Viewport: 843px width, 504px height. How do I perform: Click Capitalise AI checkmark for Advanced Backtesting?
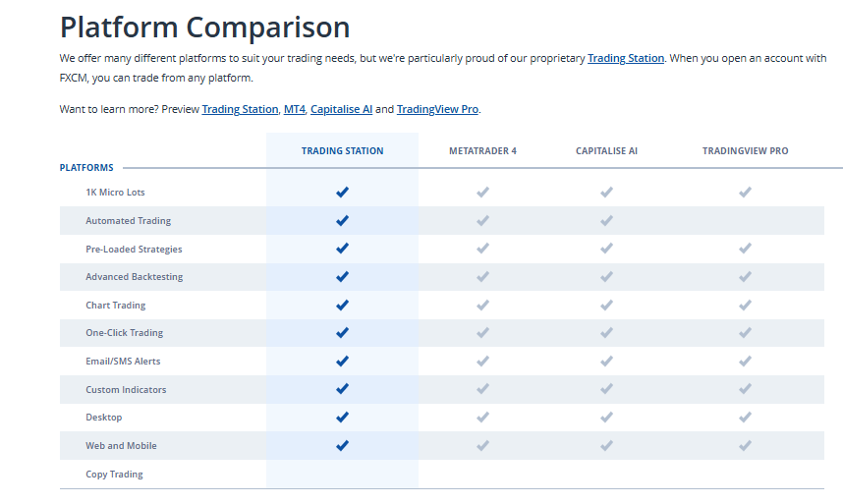(x=606, y=277)
